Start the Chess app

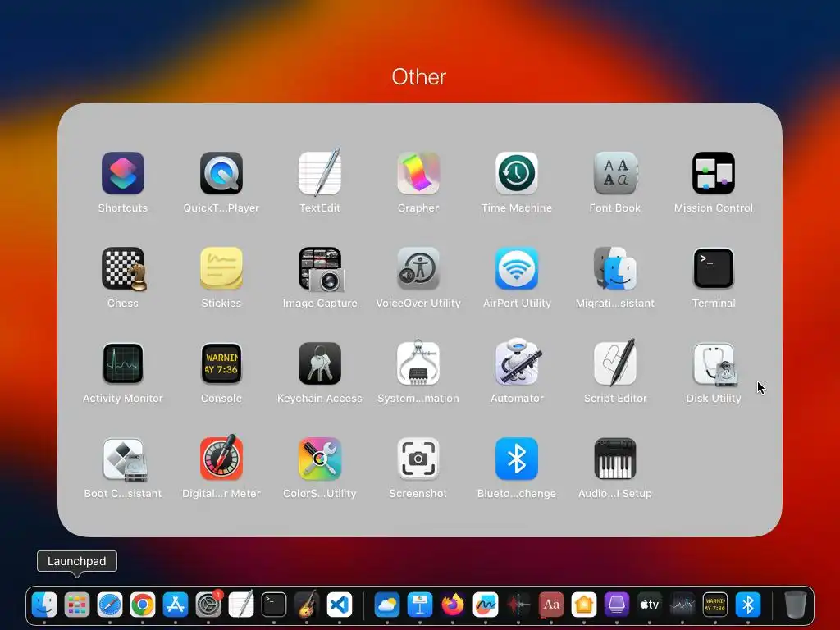pyautogui.click(x=124, y=269)
